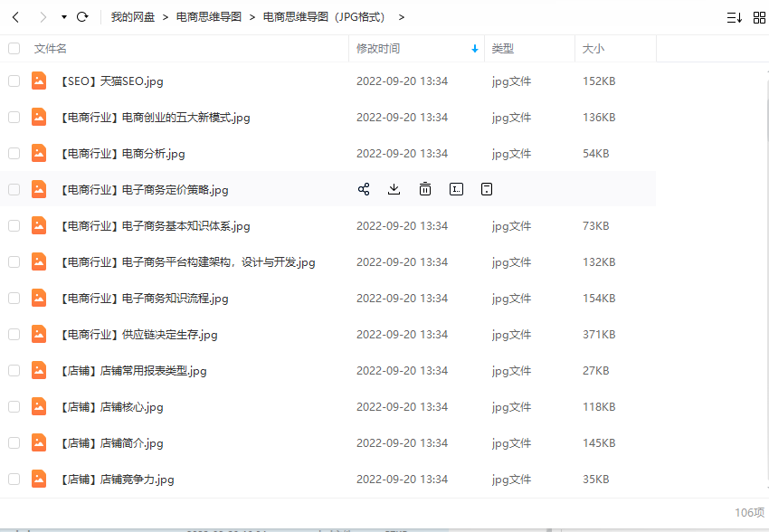Check the box for 电商创业的五大新模式.jpg
The image size is (769, 532).
tap(14, 118)
